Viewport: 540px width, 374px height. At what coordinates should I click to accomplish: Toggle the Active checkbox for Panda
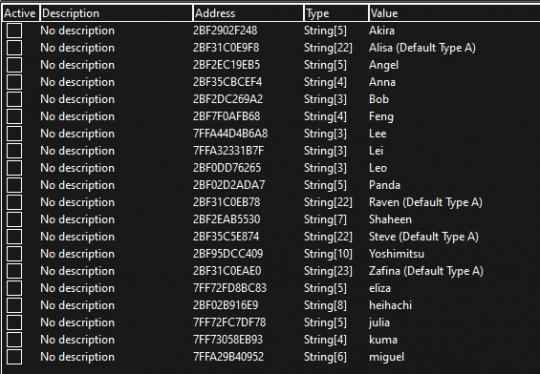[14, 185]
